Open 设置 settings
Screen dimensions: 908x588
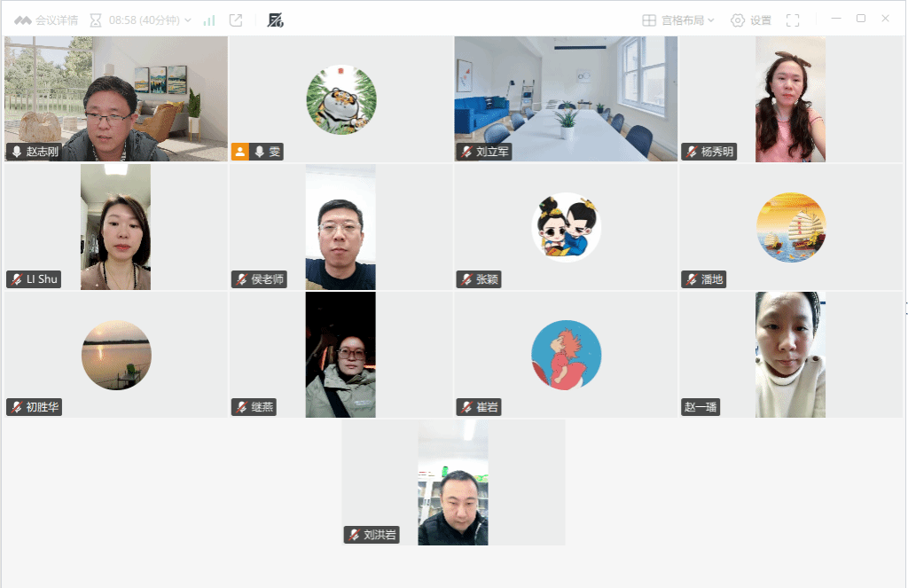pyautogui.click(x=750, y=20)
